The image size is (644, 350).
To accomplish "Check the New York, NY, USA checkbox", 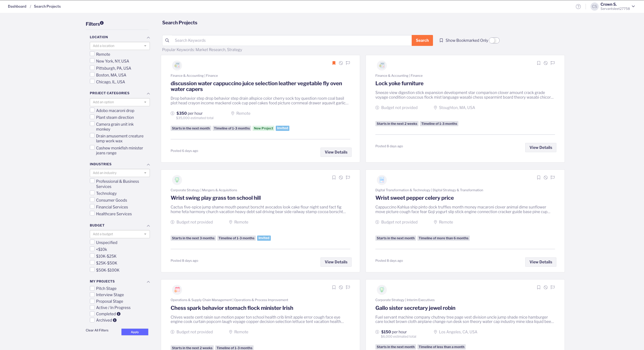I will click(92, 61).
